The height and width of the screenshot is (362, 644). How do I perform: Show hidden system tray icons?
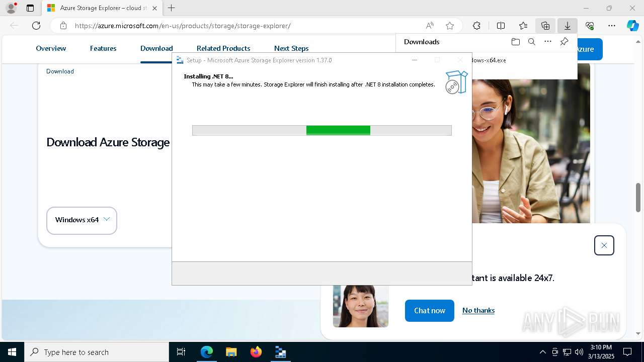[542, 352]
